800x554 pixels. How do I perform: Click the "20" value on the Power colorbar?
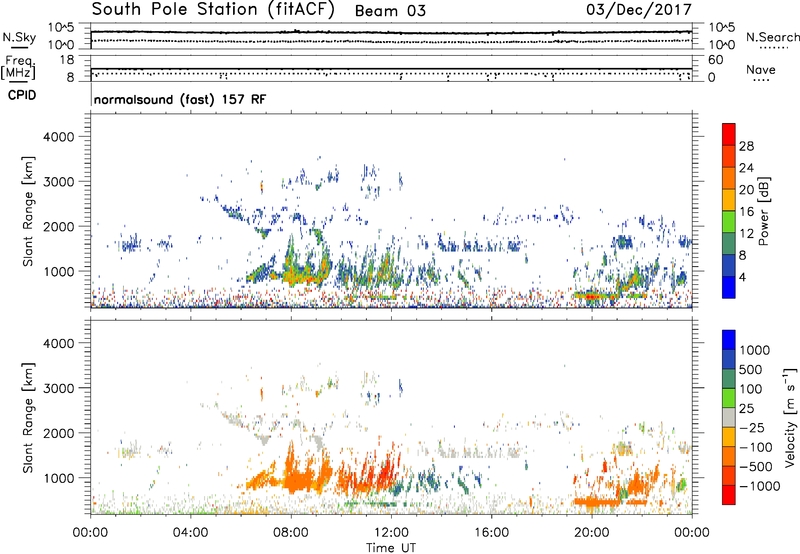(746, 190)
